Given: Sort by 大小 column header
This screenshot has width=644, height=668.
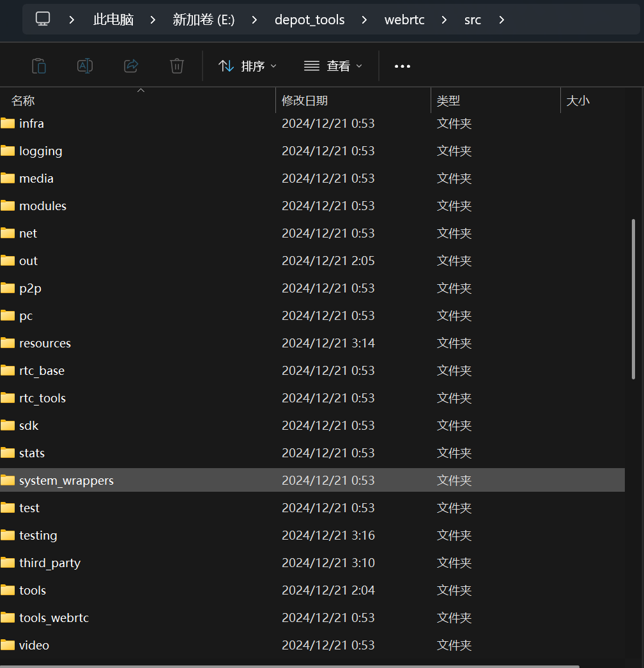Looking at the screenshot, I should (592, 100).
